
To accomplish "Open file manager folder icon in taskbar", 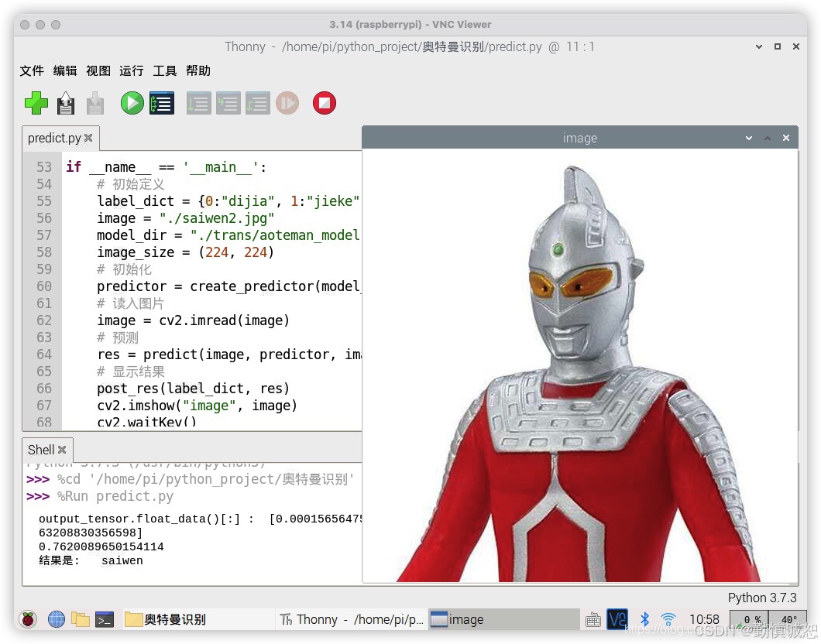I will point(80,619).
